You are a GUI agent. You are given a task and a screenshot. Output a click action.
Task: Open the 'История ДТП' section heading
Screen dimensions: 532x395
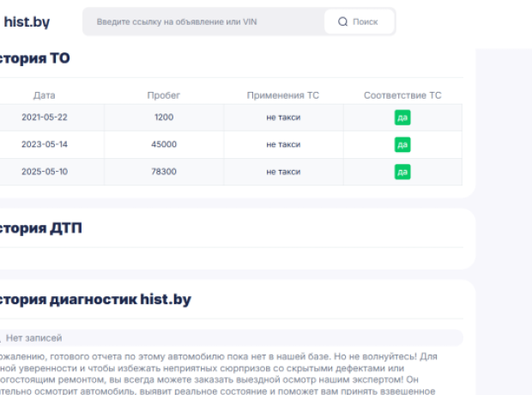[43, 228]
